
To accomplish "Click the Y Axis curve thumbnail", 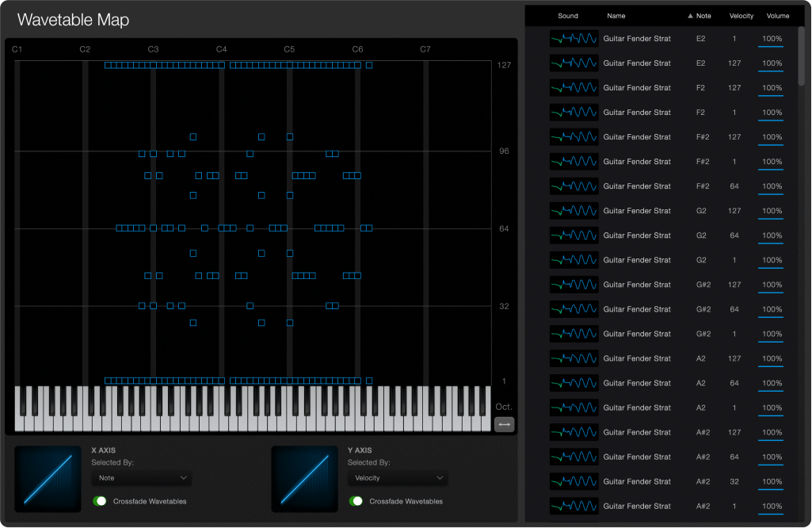I will [304, 479].
